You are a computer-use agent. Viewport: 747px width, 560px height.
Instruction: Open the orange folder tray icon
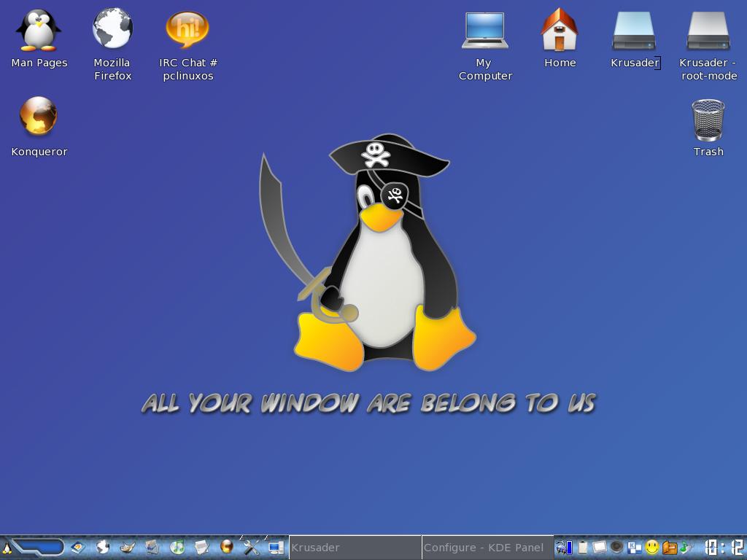670,548
